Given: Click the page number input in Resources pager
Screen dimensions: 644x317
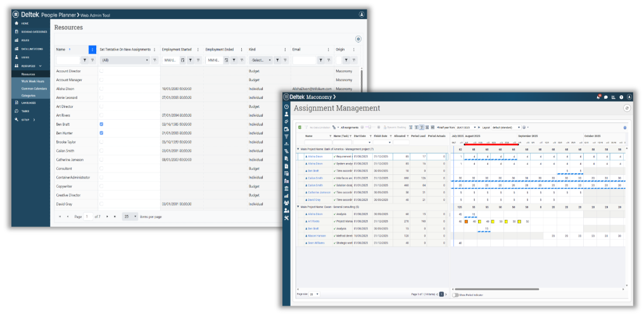Looking at the screenshot, I should tap(88, 216).
